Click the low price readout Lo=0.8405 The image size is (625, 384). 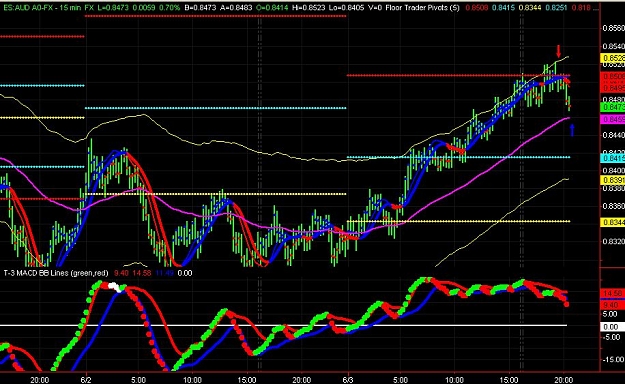tap(347, 8)
